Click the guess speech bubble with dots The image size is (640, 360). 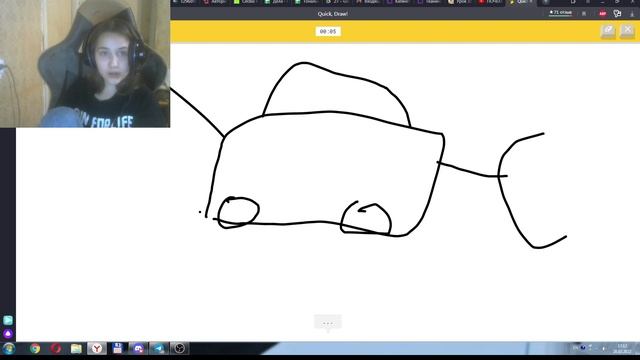point(328,322)
